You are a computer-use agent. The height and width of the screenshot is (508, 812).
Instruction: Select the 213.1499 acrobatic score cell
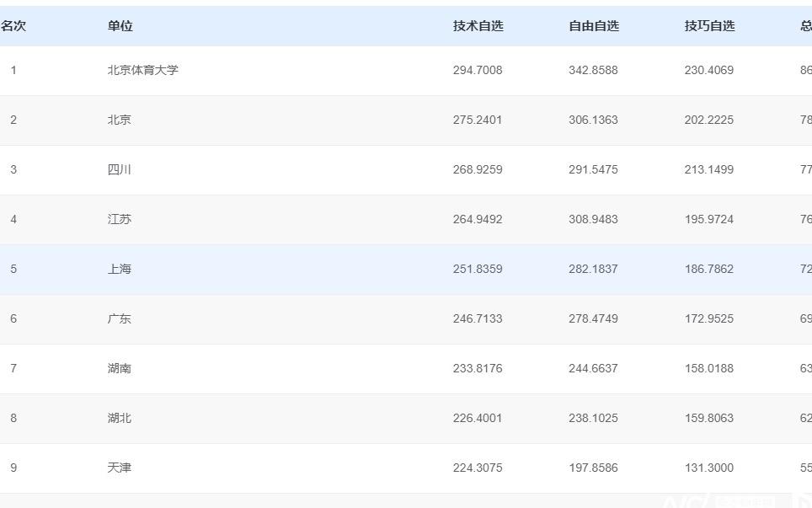click(x=708, y=170)
